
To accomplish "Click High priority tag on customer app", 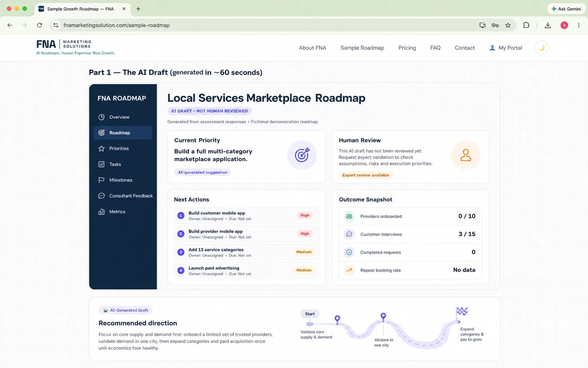I will [305, 215].
